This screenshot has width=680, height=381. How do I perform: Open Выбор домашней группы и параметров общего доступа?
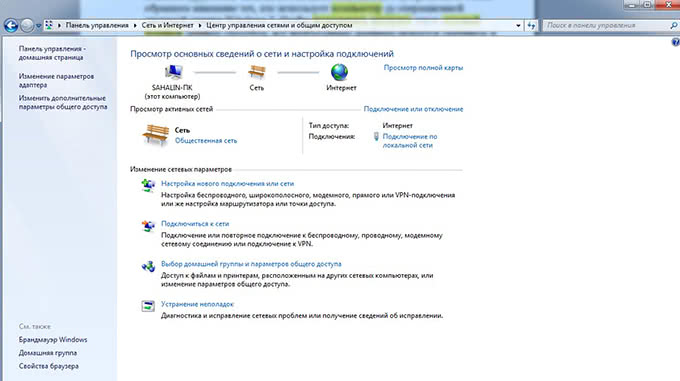[x=251, y=264]
